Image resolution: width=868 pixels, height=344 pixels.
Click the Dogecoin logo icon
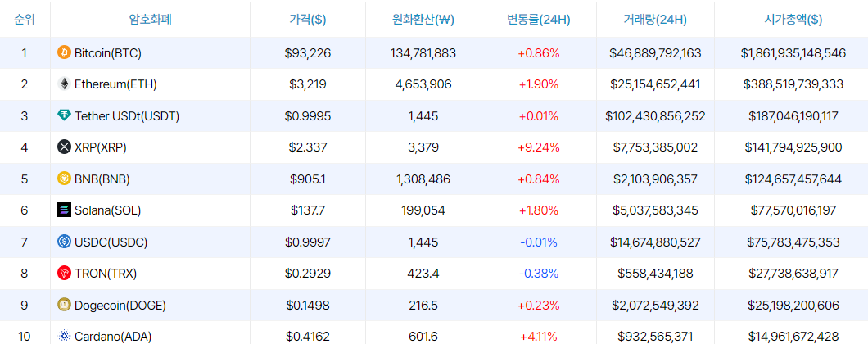64,305
